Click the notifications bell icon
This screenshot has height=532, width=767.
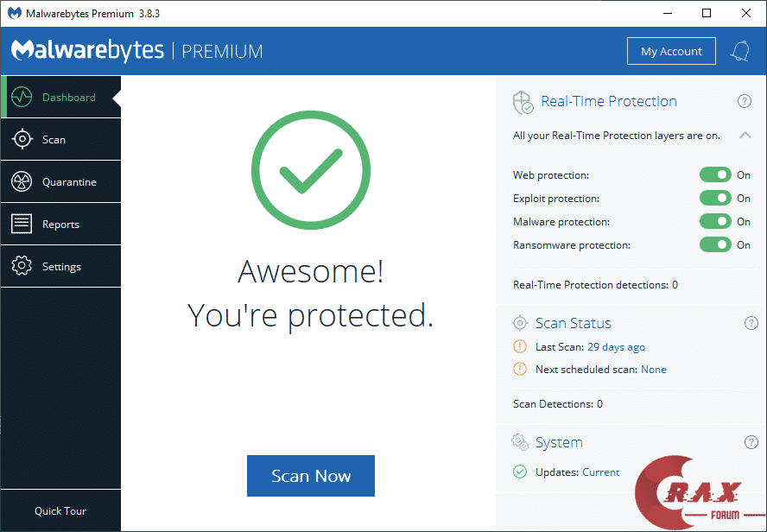point(739,51)
